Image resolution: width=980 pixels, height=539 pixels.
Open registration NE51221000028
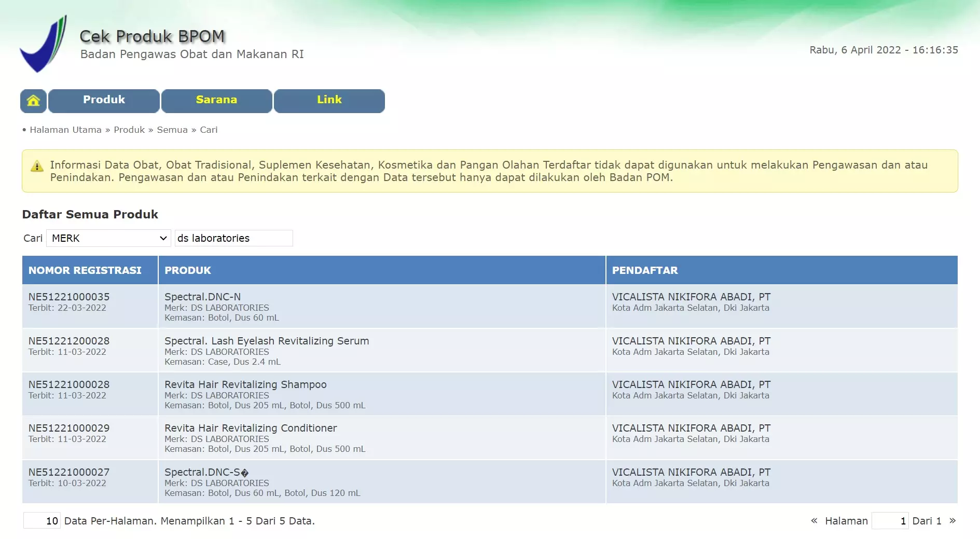pos(69,384)
